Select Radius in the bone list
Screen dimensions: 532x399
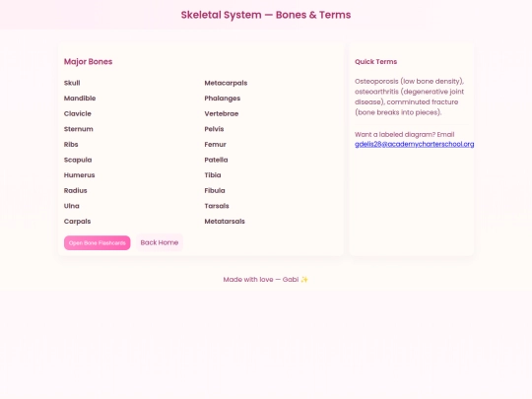coord(75,190)
